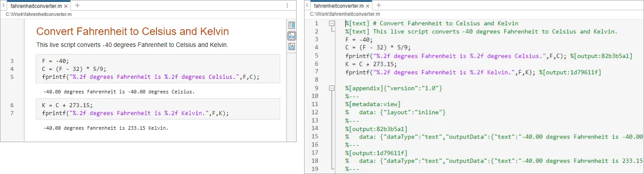Select the output inline view icon
Viewport: 644px width, 174px height.
(292, 36)
